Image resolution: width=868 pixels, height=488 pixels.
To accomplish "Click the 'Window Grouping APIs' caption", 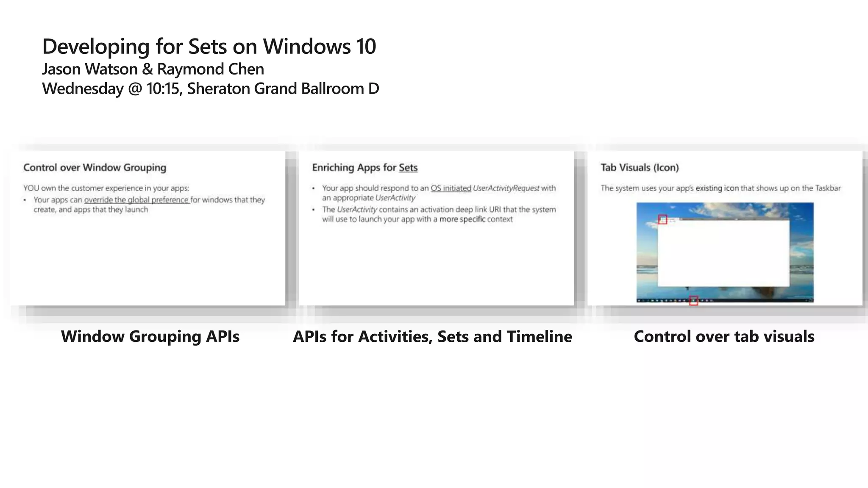I will [150, 336].
